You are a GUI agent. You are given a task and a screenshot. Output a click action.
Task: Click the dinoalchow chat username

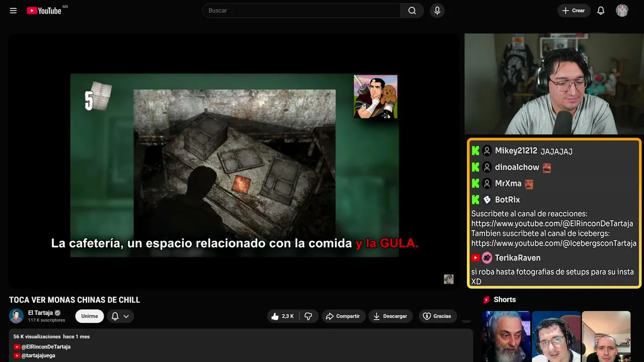click(517, 167)
